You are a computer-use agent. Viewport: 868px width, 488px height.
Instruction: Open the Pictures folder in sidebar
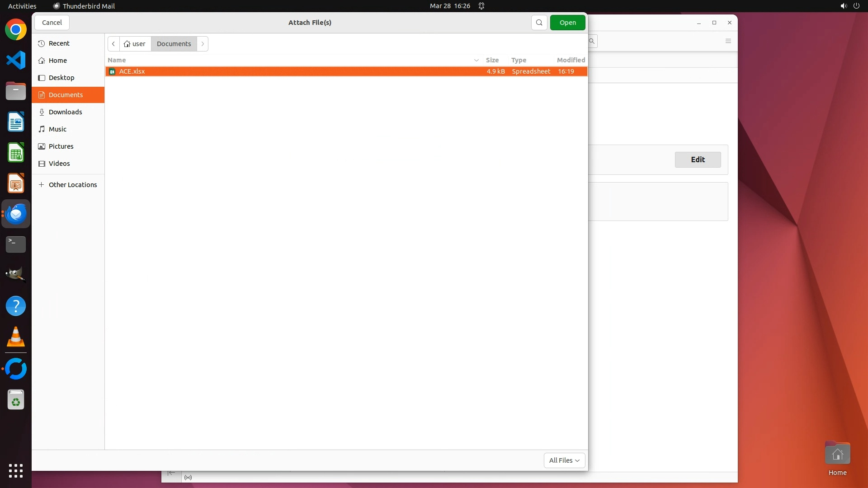point(61,146)
